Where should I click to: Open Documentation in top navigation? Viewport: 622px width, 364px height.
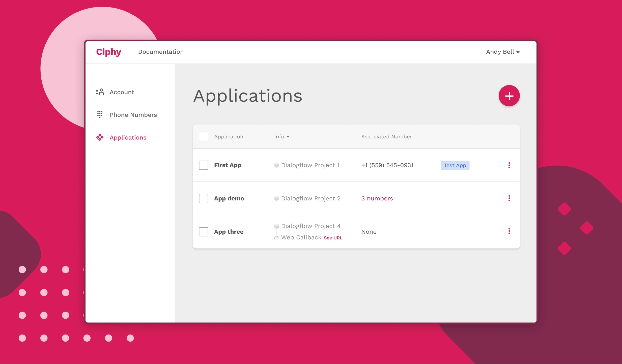click(161, 52)
